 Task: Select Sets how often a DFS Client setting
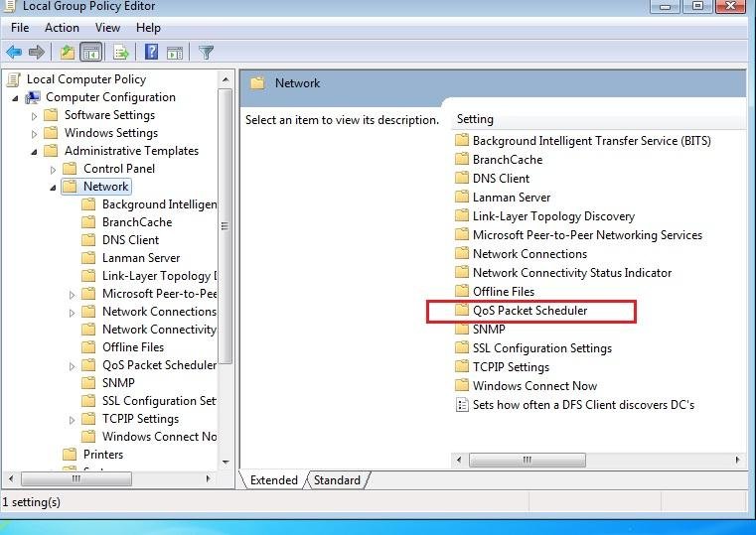pos(583,405)
